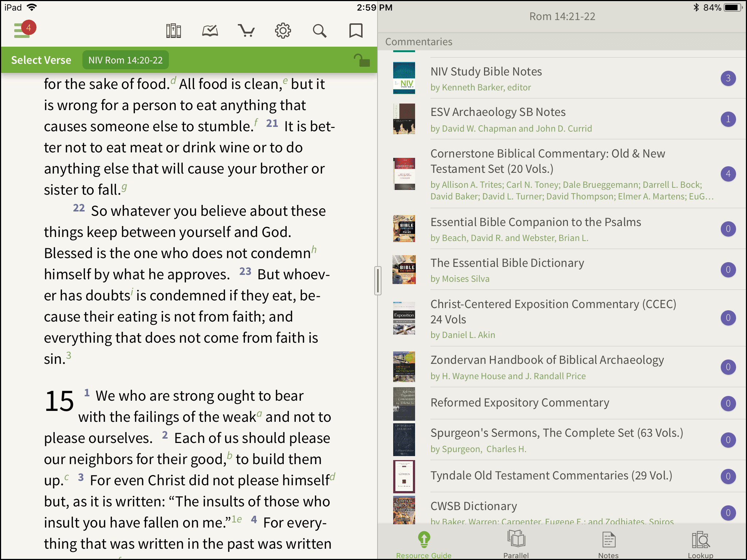Tap CWSB Dictionary cover thumbnail
The image size is (747, 560).
(404, 510)
